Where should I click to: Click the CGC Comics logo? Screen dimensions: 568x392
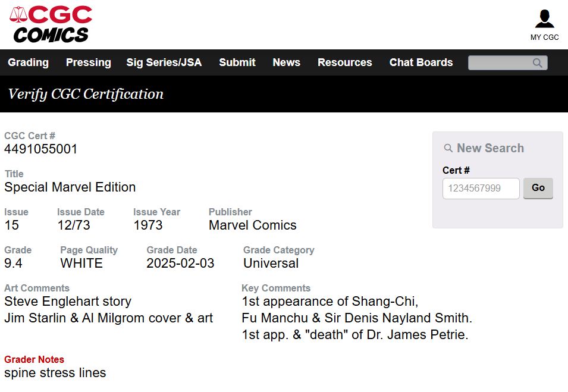pyautogui.click(x=51, y=24)
